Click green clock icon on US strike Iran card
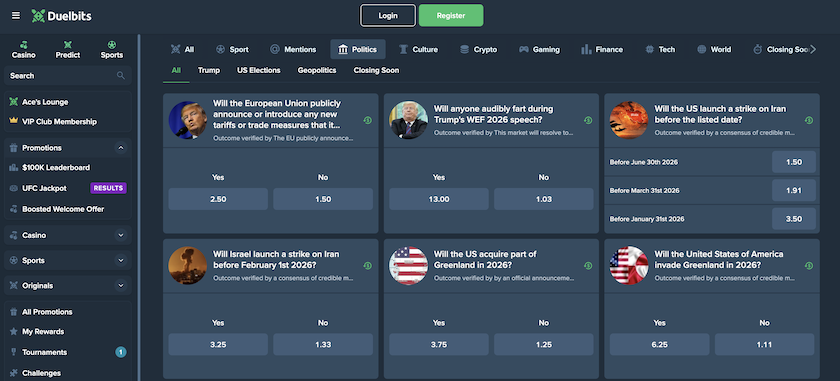The image size is (840, 381). click(x=809, y=121)
